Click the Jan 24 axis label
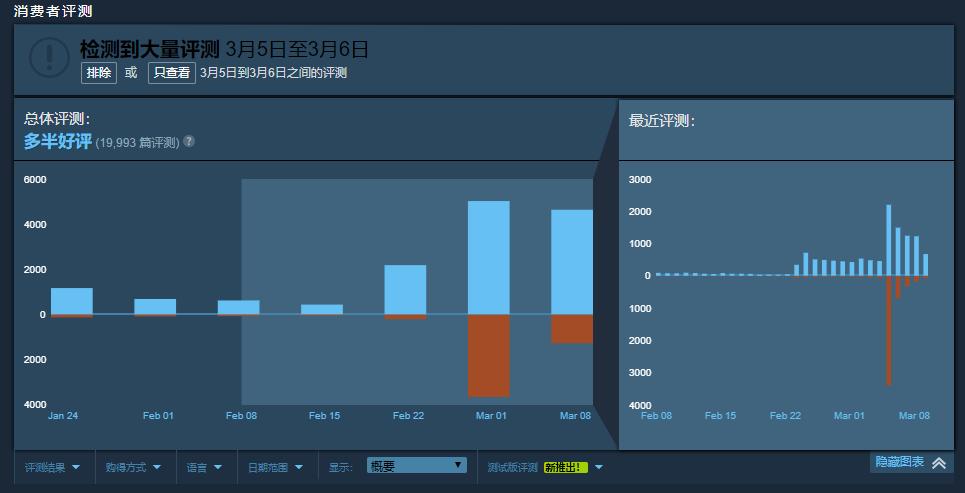 point(63,416)
